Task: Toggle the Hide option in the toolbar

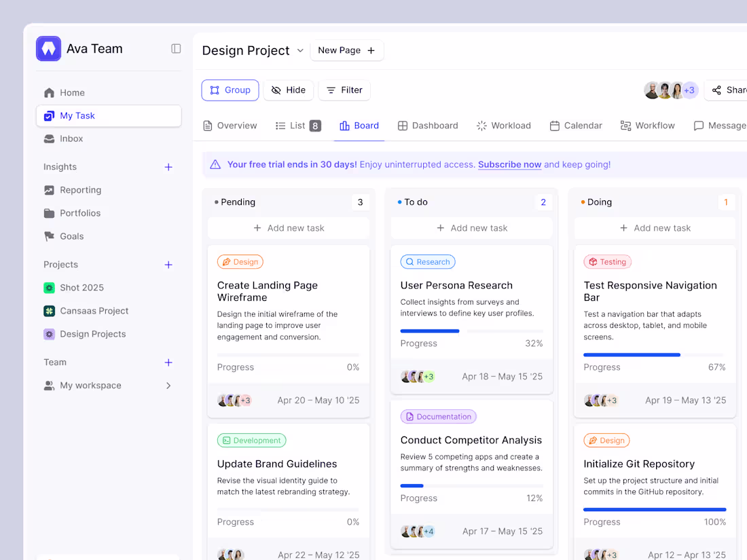Action: [x=288, y=90]
